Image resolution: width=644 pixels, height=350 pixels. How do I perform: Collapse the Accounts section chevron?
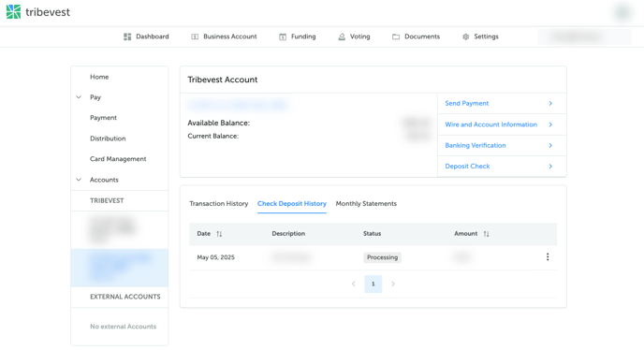[79, 180]
